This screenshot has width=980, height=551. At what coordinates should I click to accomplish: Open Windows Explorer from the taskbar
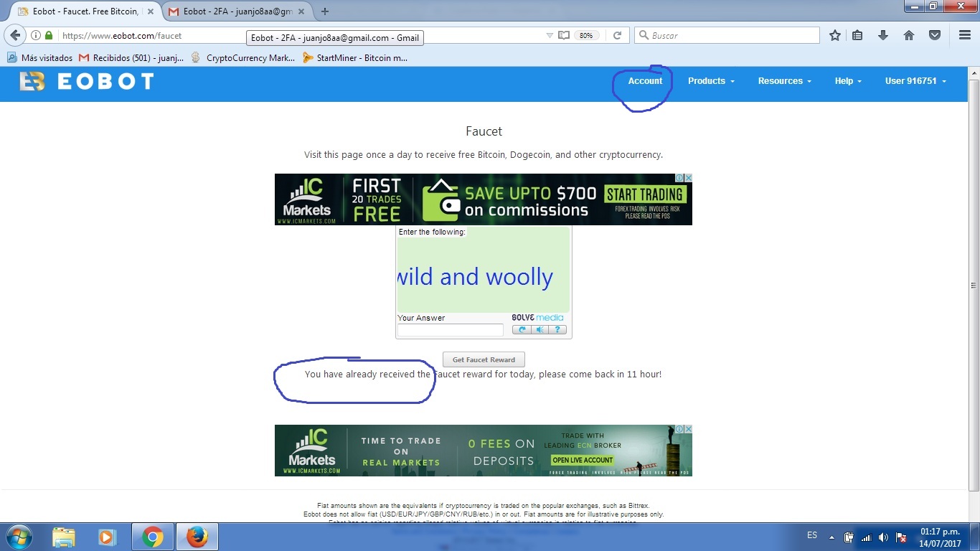[64, 537]
